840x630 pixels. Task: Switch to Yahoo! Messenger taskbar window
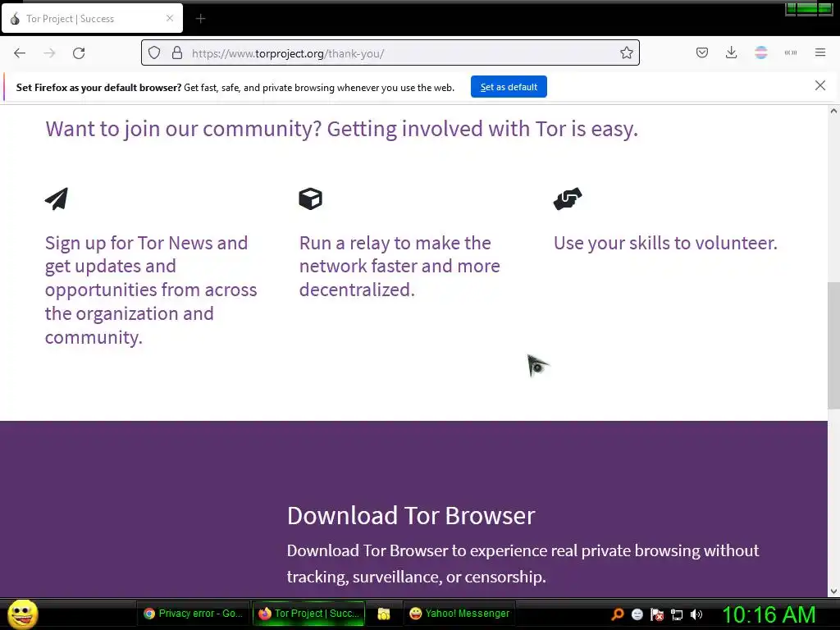[x=459, y=614]
